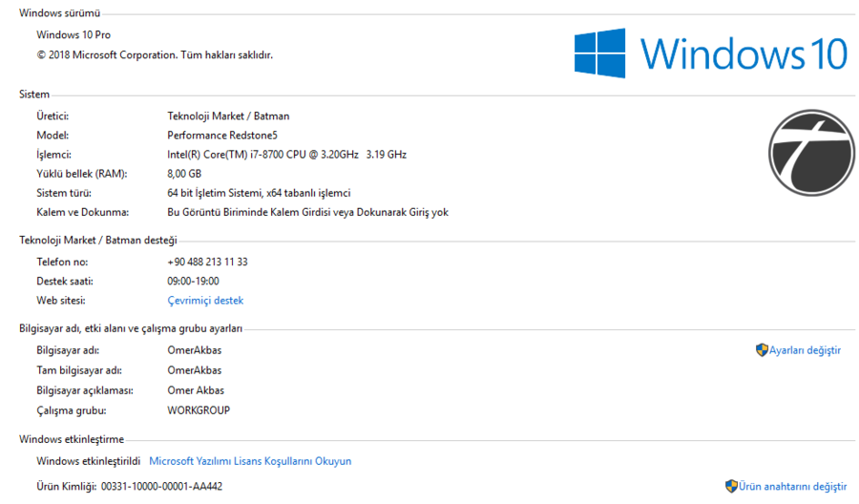859x504 pixels.
Task: Click the support phone number +90 488 213 11 33
Action: tap(207, 262)
